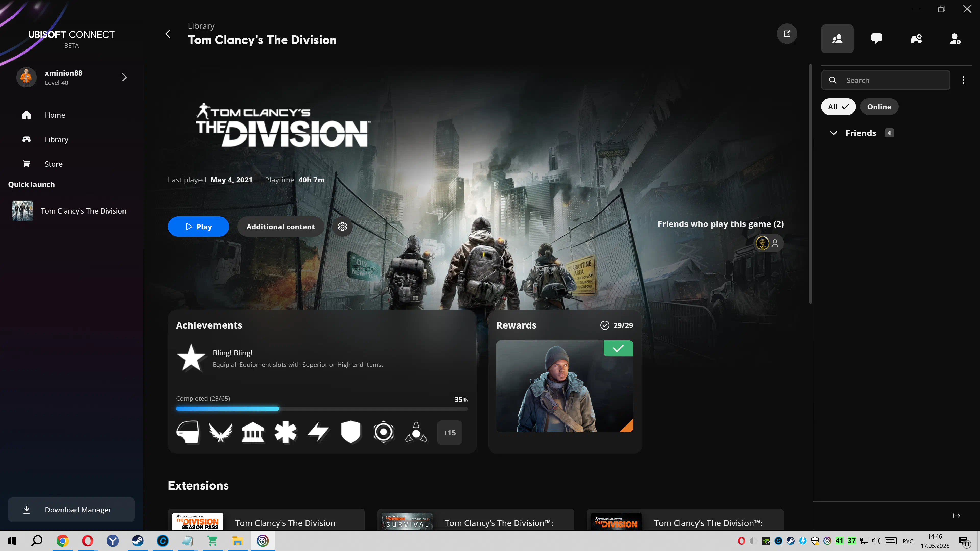Show the +15 more achievements

tap(449, 433)
